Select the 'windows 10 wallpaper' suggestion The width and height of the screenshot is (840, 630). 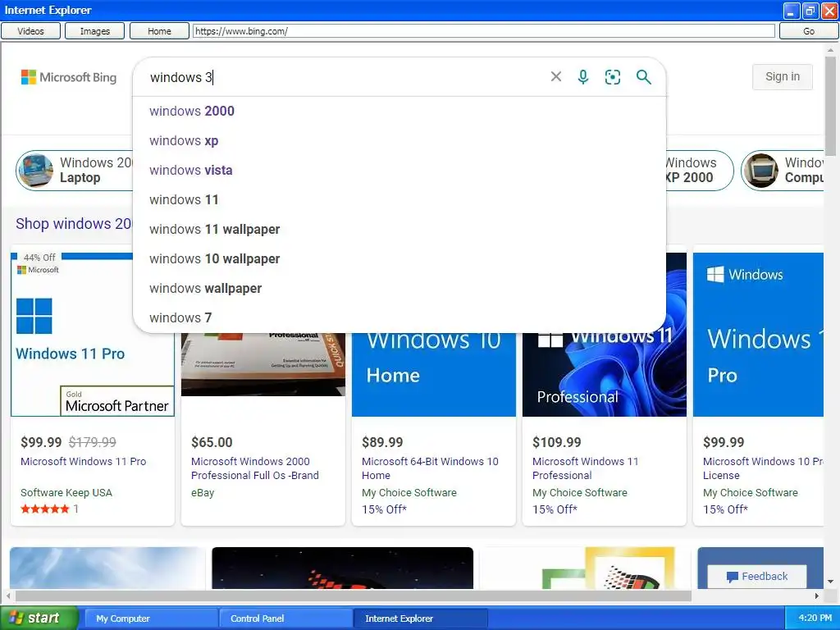click(x=399, y=258)
